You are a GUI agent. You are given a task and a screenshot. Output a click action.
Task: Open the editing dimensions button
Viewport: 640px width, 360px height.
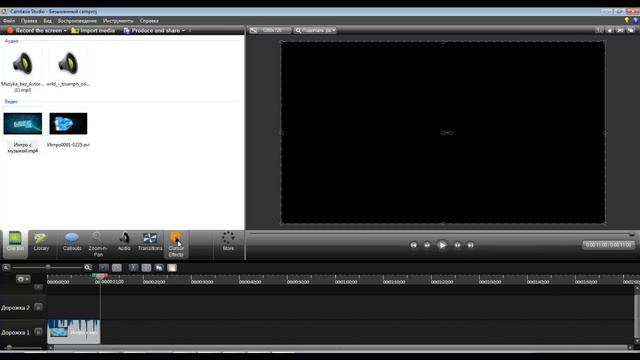click(269, 30)
